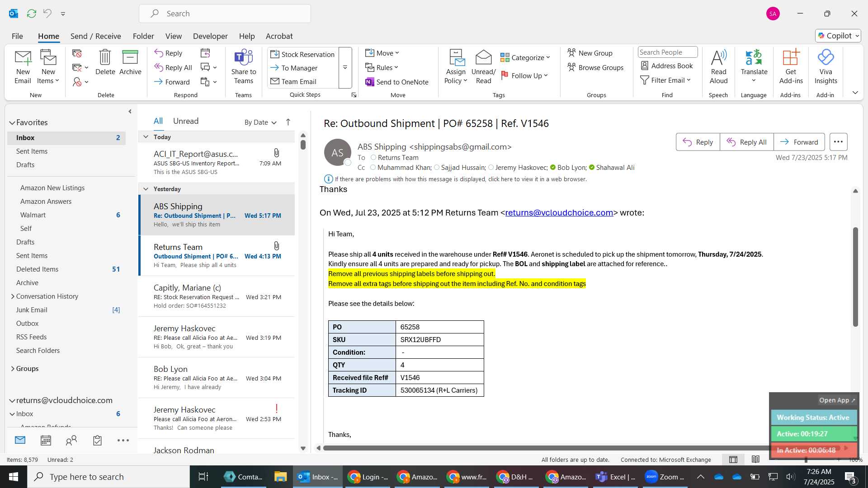Click Sajjad Hussain presence indicator
Image resolution: width=868 pixels, height=488 pixels.
(437, 167)
